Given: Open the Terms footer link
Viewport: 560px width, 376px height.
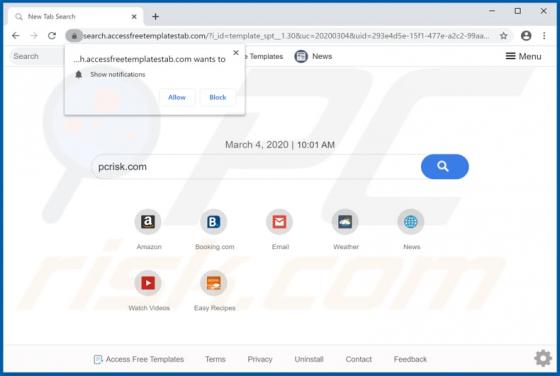Looking at the screenshot, I should (x=215, y=359).
